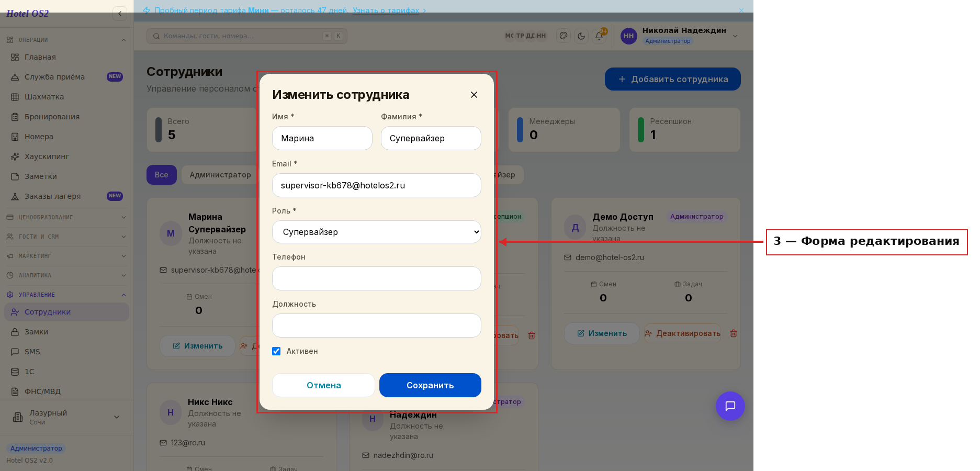Click the Имя input field with Марина
Screen dimensions: 980x471
coord(322,138)
